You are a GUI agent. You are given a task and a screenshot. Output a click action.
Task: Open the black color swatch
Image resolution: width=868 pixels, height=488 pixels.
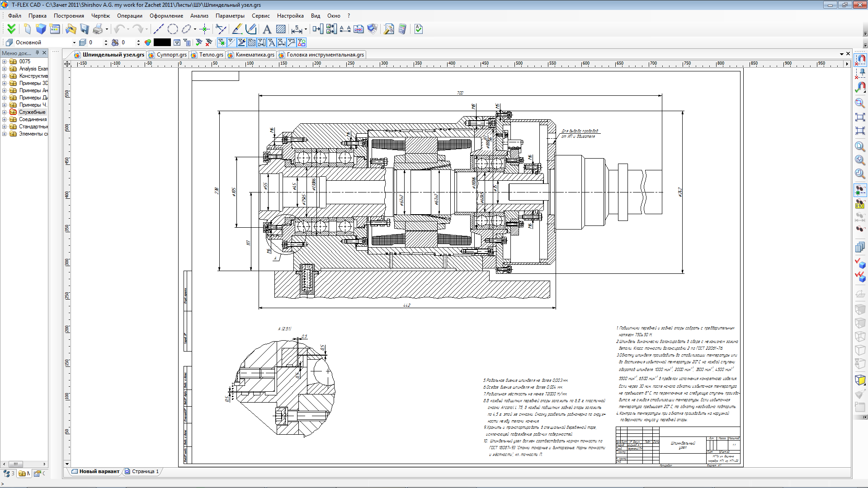(x=162, y=42)
